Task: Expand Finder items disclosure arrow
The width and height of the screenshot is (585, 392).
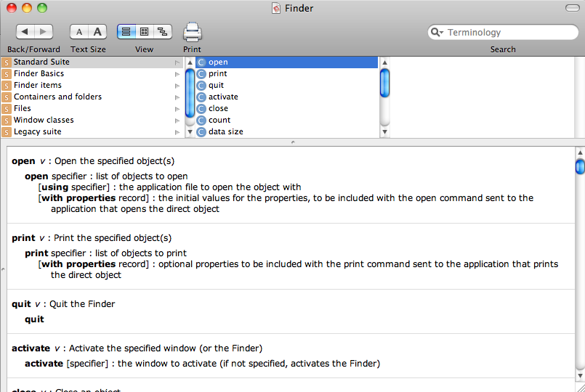Action: pos(177,86)
